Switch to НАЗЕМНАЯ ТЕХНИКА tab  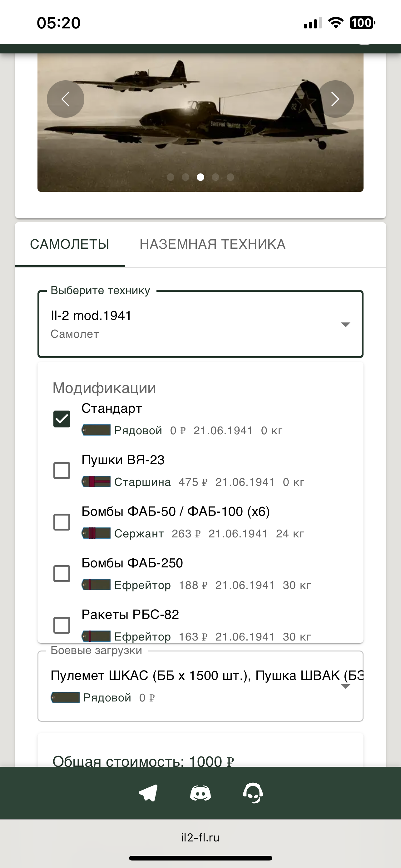[212, 244]
